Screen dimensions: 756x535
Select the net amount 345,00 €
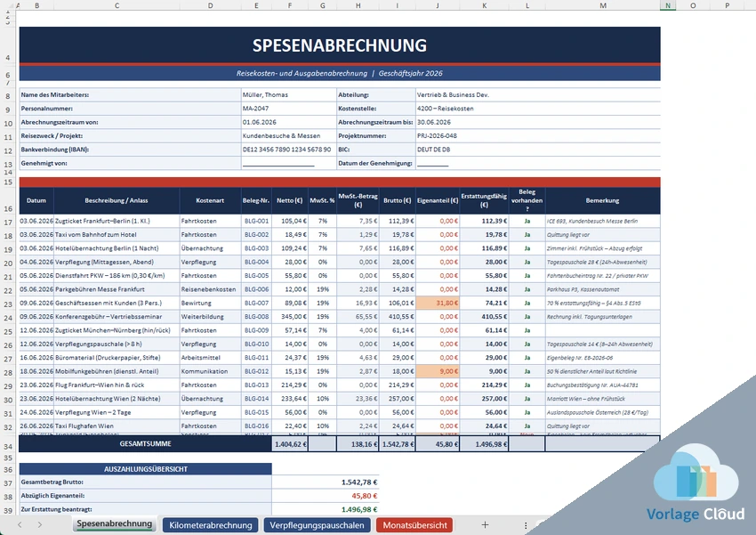(x=290, y=317)
